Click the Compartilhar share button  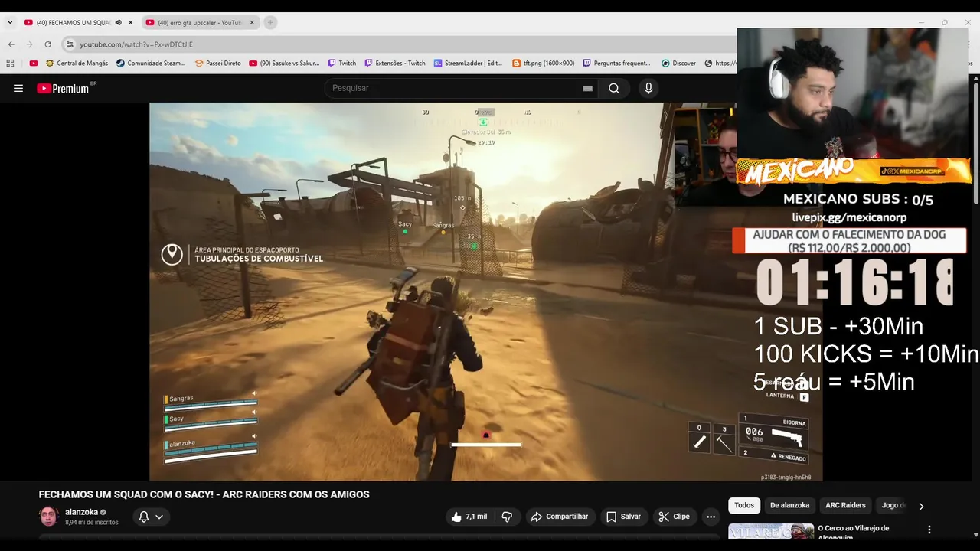point(560,517)
